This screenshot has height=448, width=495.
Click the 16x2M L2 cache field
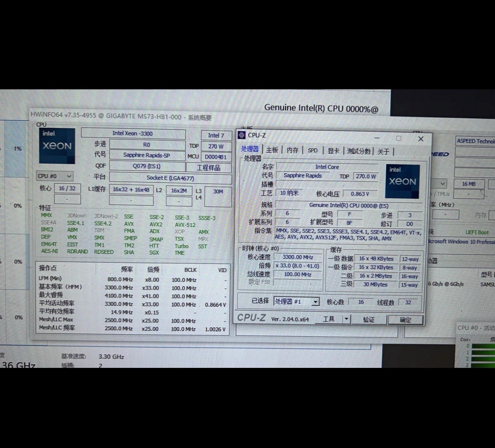(x=179, y=190)
